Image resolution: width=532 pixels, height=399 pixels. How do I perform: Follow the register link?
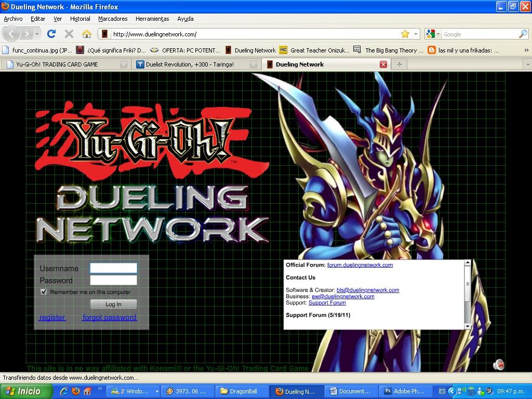point(52,317)
